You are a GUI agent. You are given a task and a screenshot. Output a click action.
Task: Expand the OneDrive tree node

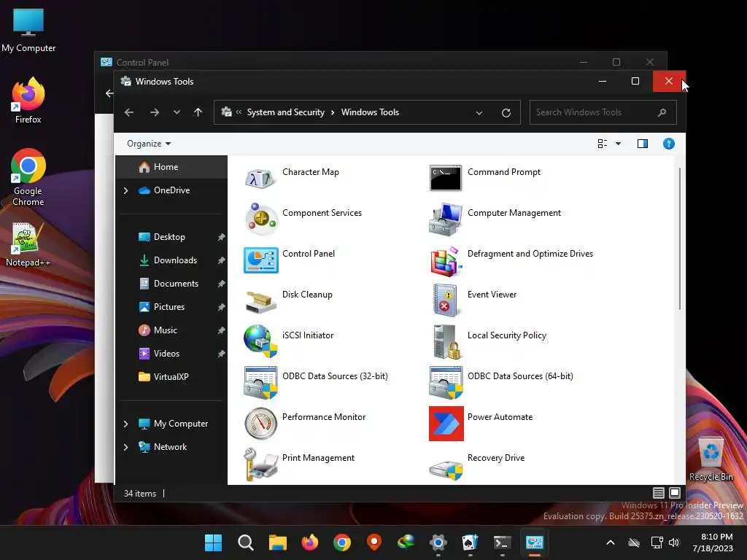click(125, 190)
